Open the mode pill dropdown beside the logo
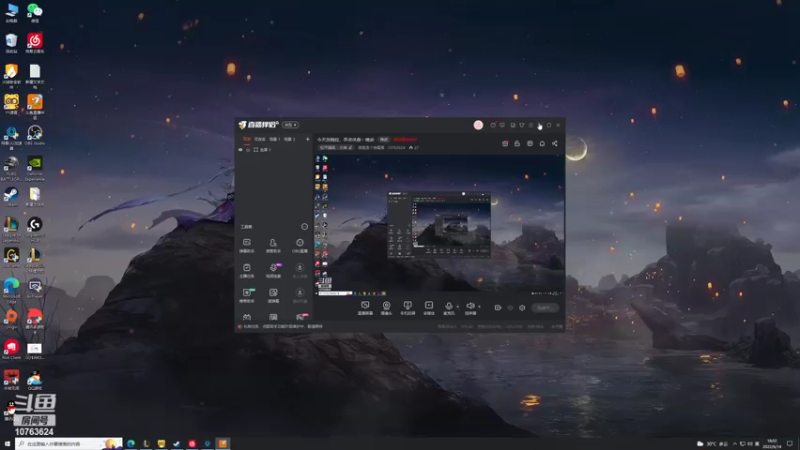Viewport: 800px width, 450px height. [x=290, y=125]
